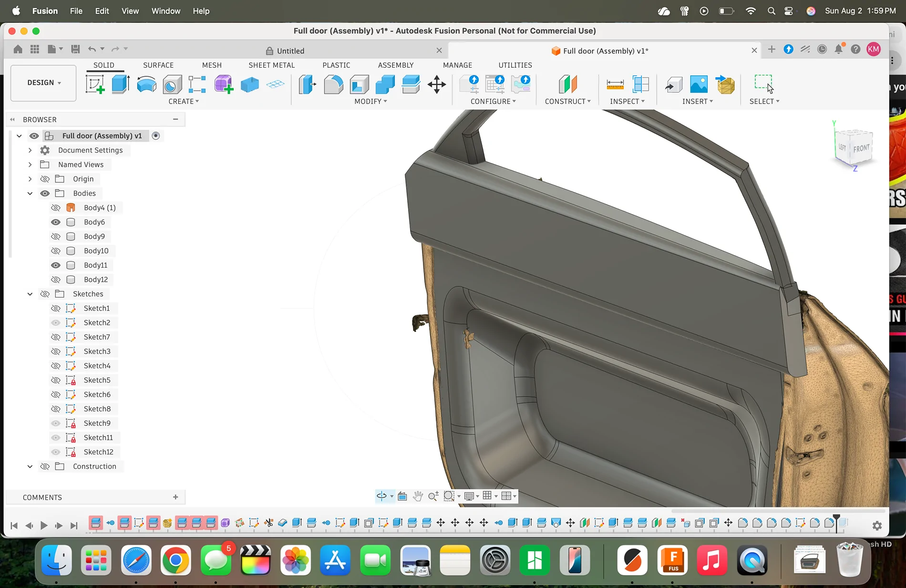Show Body9 using its eye icon
The image size is (906, 588).
56,236
